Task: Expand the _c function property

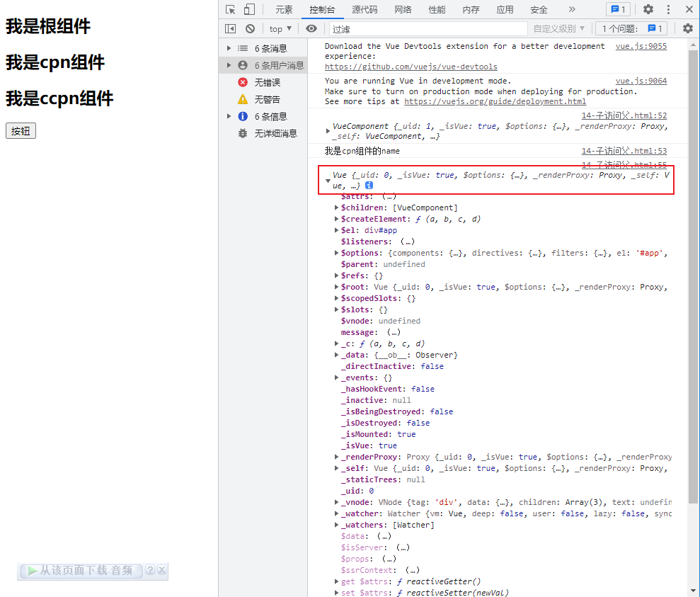Action: coord(337,343)
